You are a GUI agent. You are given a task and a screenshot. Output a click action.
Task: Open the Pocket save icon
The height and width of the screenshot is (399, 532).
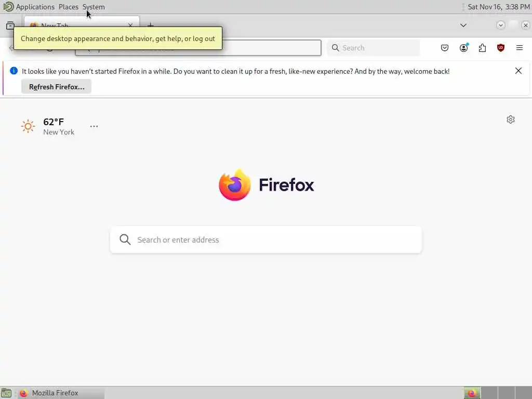click(x=445, y=48)
